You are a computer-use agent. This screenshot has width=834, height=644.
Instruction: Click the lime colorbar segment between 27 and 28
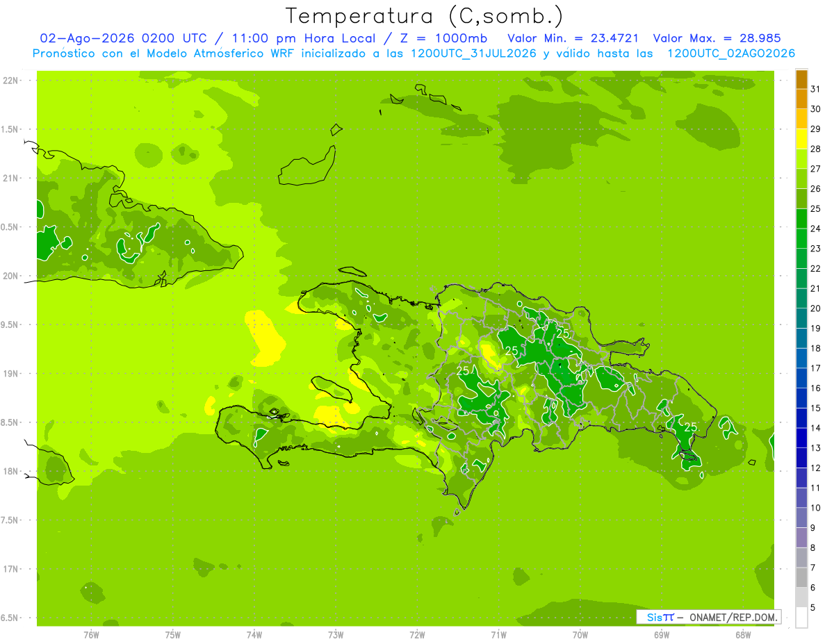coord(801,159)
